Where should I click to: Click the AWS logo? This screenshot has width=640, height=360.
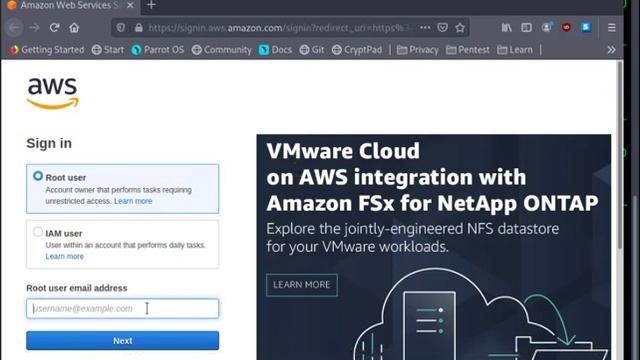pyautogui.click(x=53, y=93)
